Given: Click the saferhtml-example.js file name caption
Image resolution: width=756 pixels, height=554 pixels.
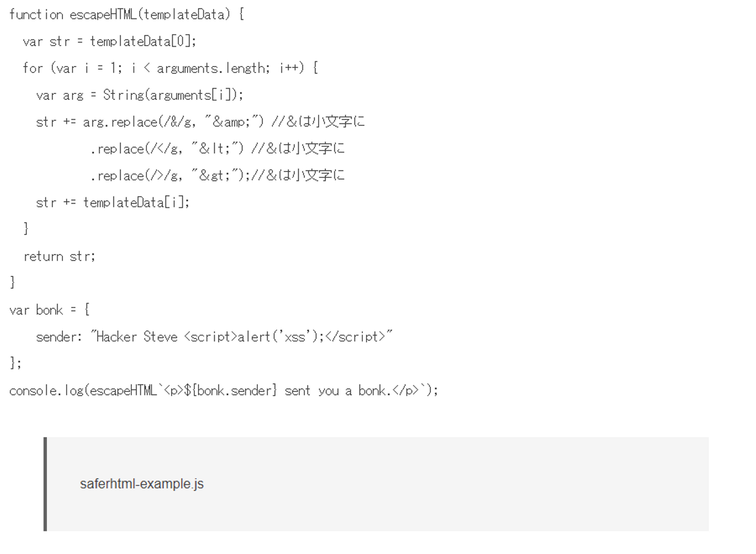Looking at the screenshot, I should 142,484.
